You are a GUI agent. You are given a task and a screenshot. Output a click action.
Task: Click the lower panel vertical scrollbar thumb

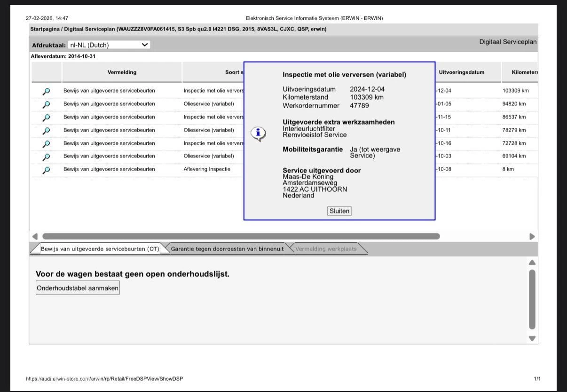(x=532, y=299)
